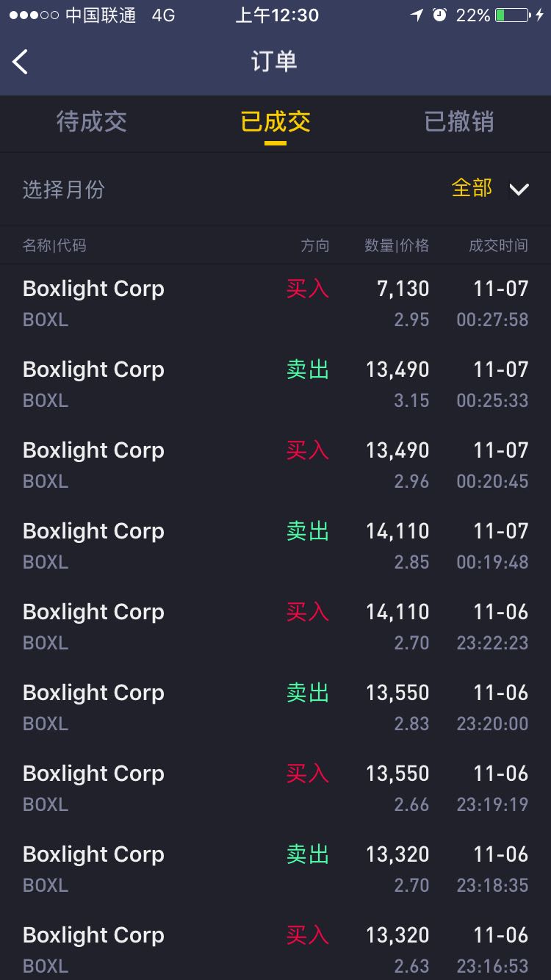This screenshot has height=980, width=551.
Task: Open the 全部 month filter
Action: click(x=472, y=188)
